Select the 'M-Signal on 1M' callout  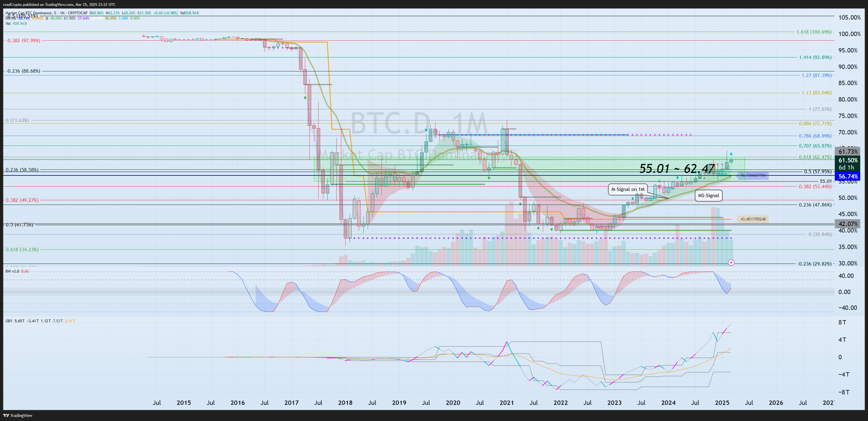pos(627,189)
